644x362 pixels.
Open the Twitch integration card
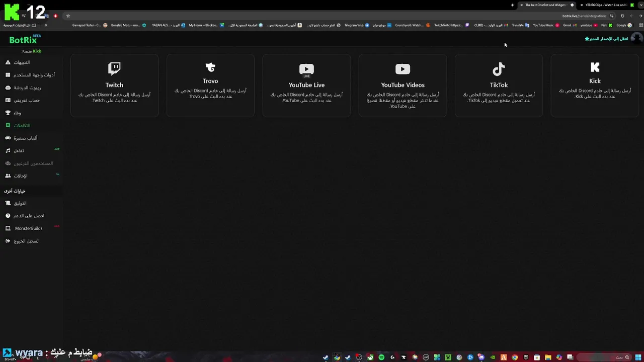(114, 85)
